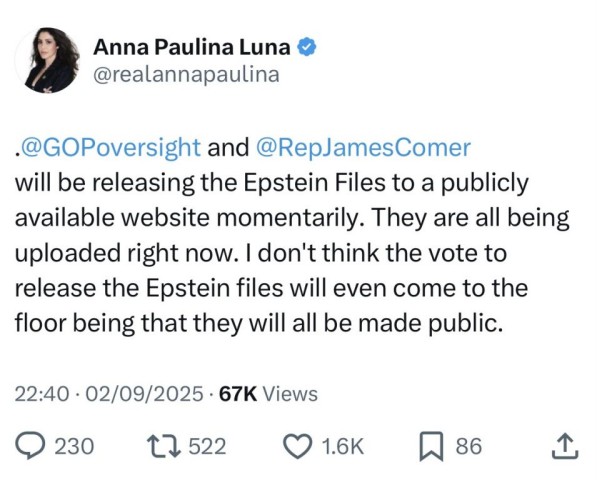Open Anna Paulina Luna's profile picture
Screen dimensions: 597x480
(x=48, y=60)
